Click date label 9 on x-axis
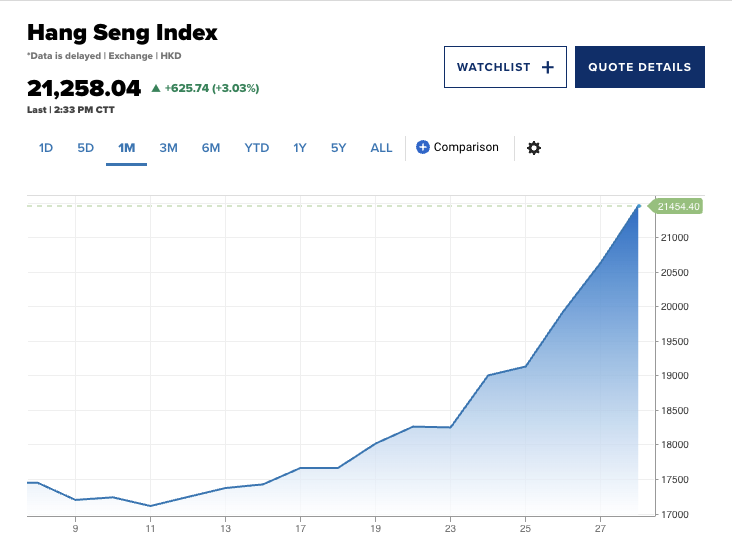Viewport: 732px width, 558px height. coord(75,529)
